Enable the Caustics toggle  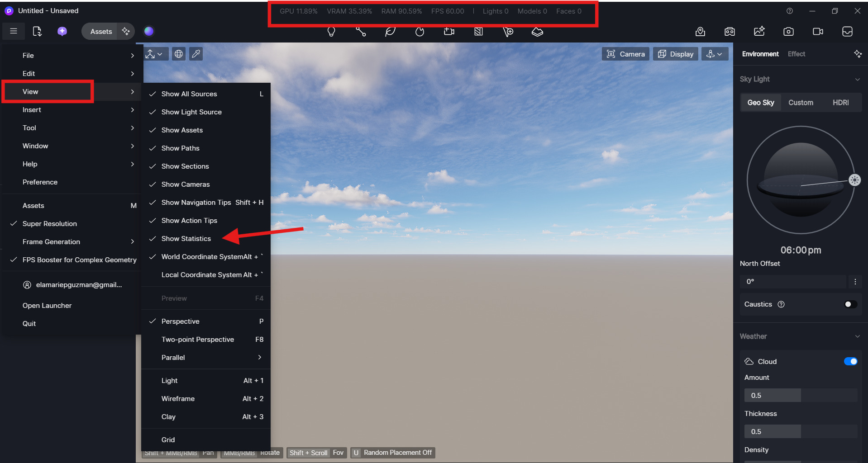[x=850, y=304]
